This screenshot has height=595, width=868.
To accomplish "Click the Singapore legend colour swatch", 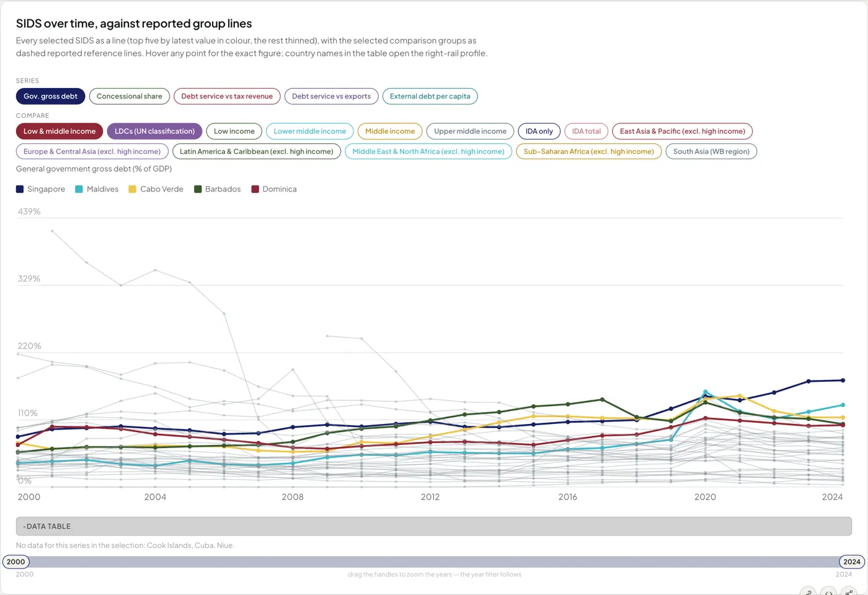I will 20,189.
